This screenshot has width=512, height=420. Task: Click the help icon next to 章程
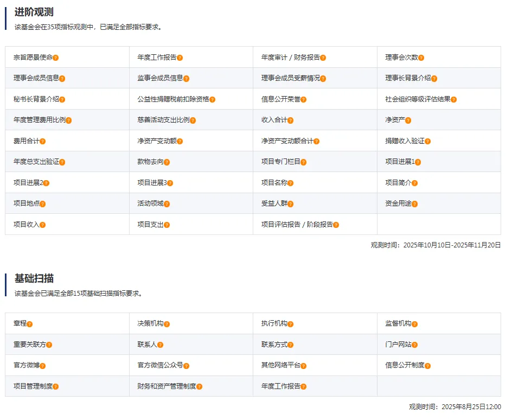pyautogui.click(x=30, y=324)
